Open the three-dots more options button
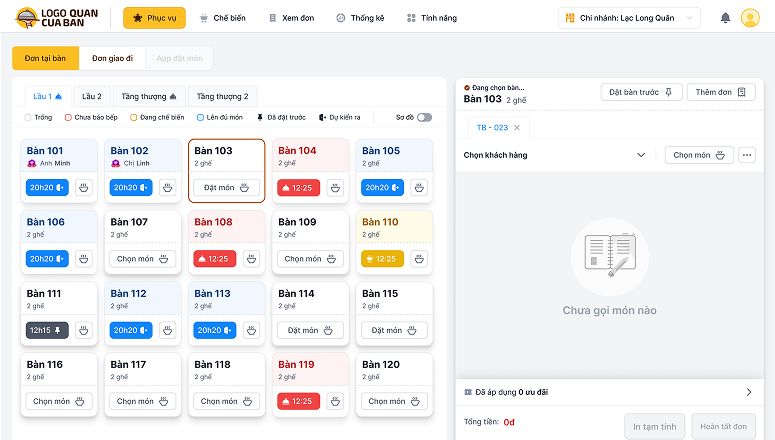 tap(747, 155)
